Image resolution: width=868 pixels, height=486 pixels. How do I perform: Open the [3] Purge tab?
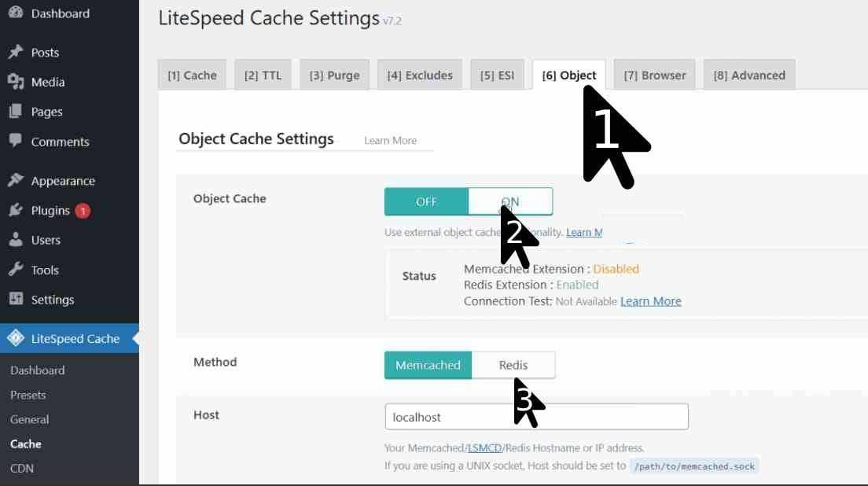(x=334, y=75)
